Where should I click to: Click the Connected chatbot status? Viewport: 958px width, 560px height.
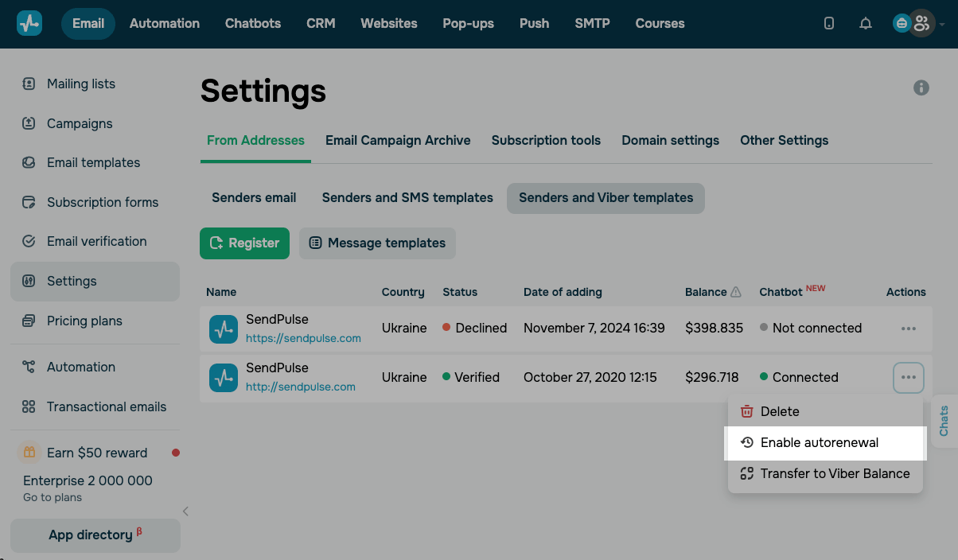pyautogui.click(x=799, y=377)
